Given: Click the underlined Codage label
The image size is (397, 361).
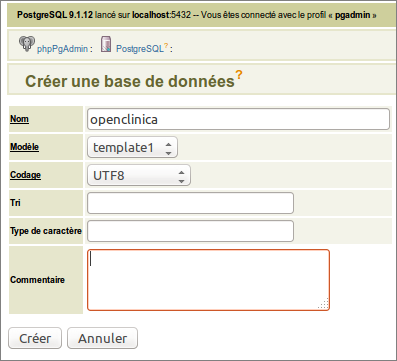Looking at the screenshot, I should (25, 175).
